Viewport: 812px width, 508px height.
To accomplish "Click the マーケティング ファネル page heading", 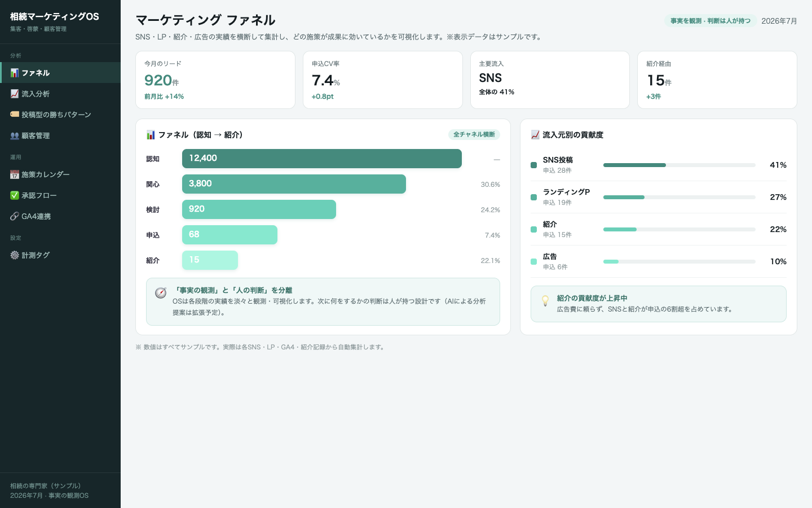I will 205,20.
